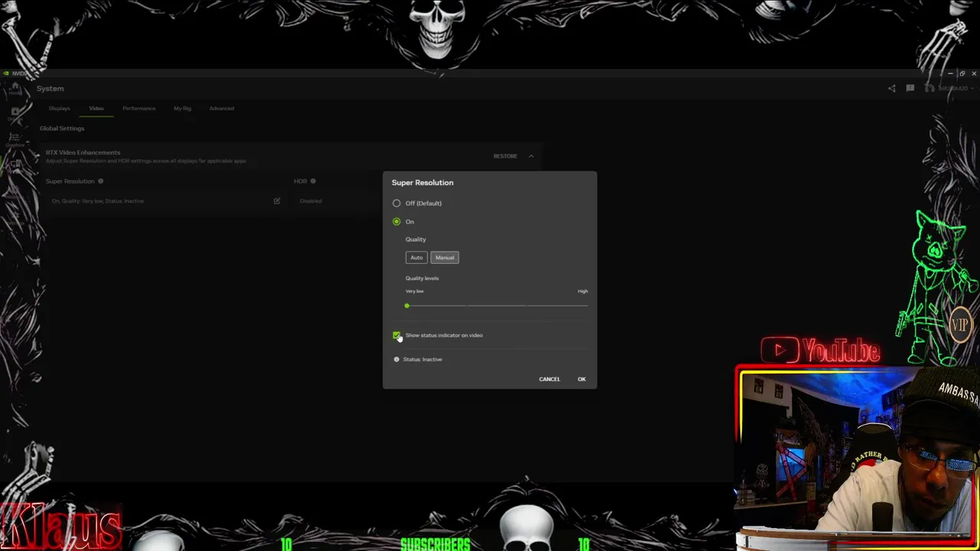Click the 'On, Quality: Very low' summary text
Viewport: 980px width, 551px height.
pos(97,201)
